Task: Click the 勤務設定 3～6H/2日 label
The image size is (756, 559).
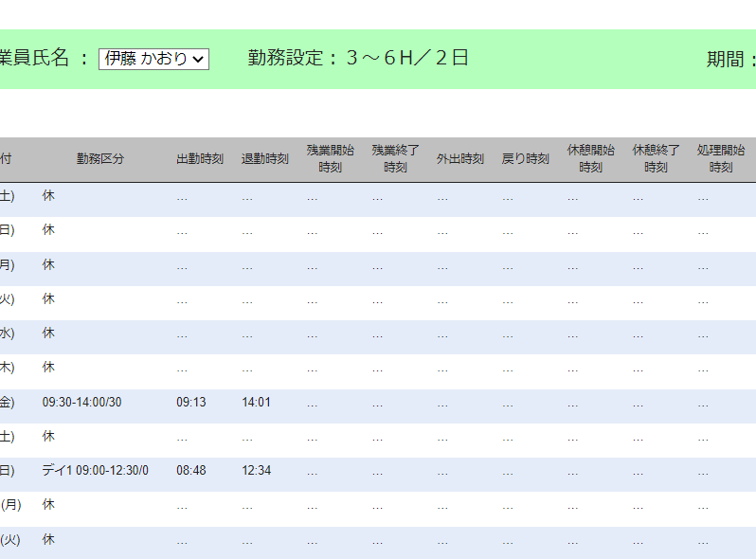Action: coord(358,58)
